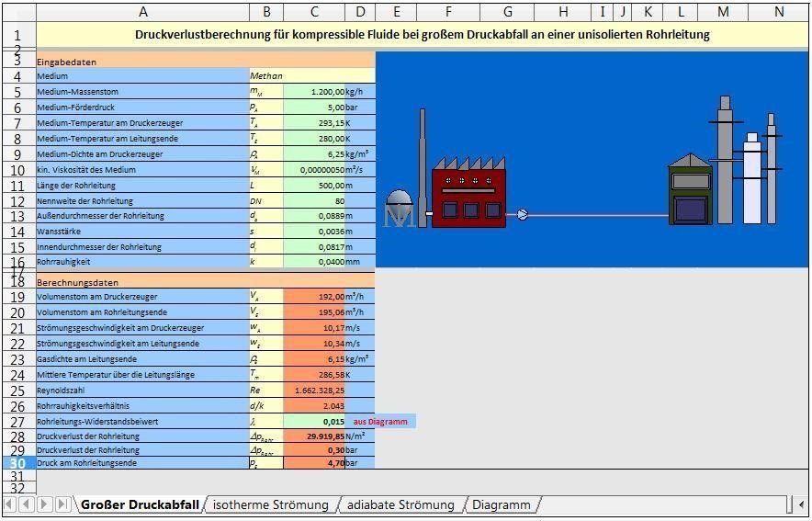
Task: Click mean temperature value 286,58
Action: [314, 374]
